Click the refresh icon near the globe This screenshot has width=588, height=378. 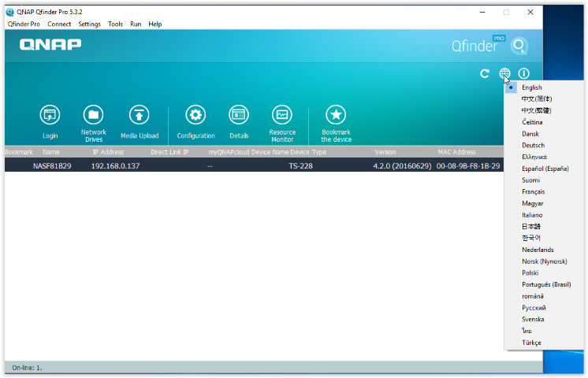coord(485,73)
